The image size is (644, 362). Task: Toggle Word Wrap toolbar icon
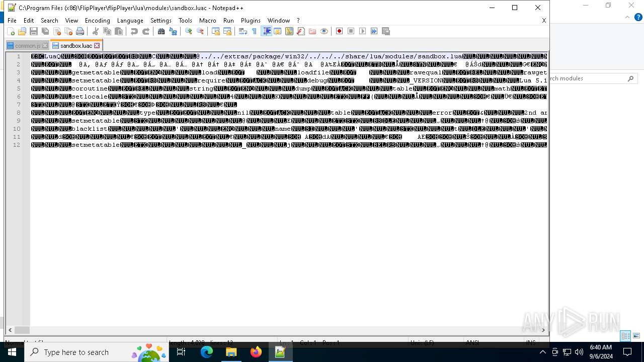[x=243, y=31]
